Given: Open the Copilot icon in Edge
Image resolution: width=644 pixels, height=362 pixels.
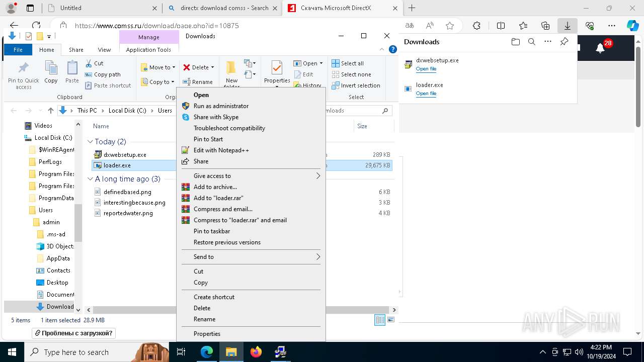Looking at the screenshot, I should tap(632, 26).
